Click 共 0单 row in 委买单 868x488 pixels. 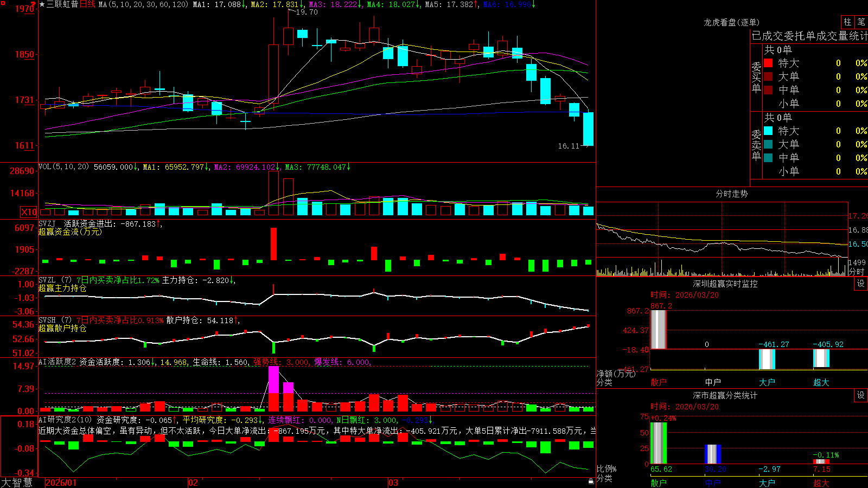coord(778,50)
